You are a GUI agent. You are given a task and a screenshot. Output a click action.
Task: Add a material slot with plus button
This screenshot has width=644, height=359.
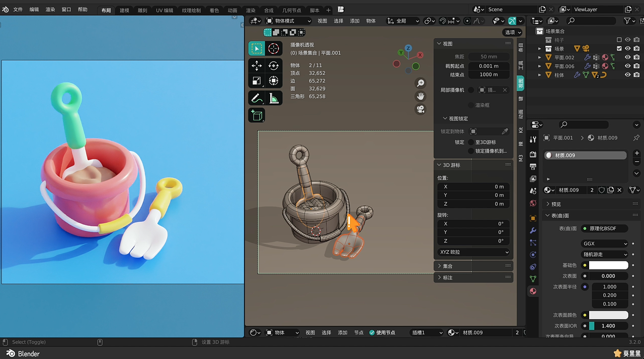coord(636,153)
